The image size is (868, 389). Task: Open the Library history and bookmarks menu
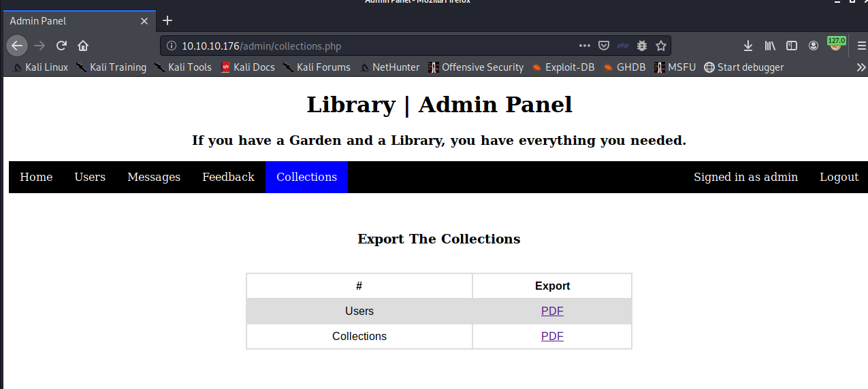(770, 46)
